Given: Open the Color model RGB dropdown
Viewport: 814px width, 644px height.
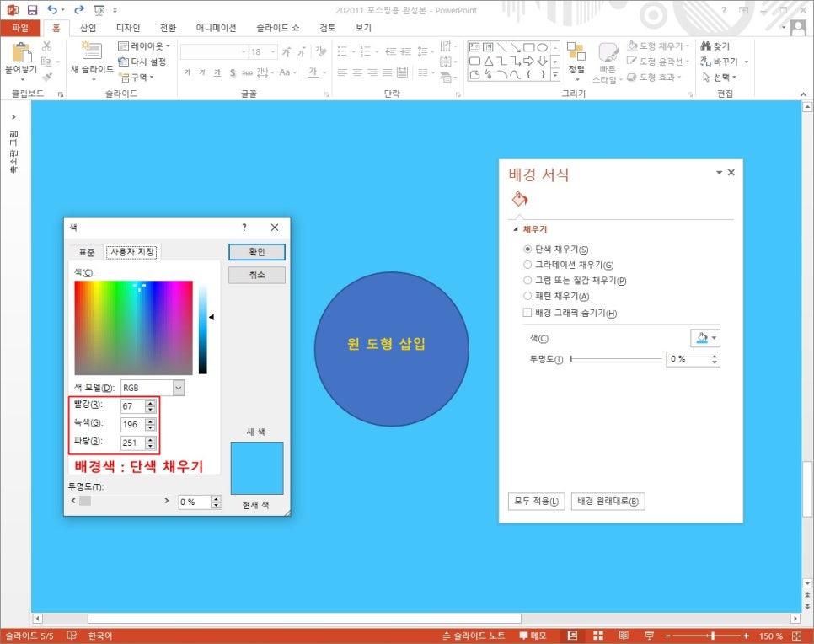Looking at the screenshot, I should (179, 388).
